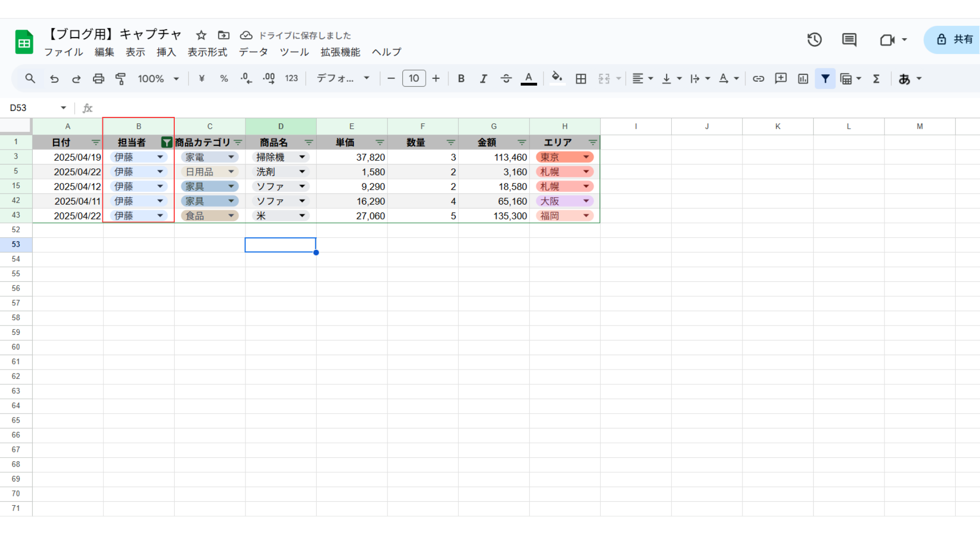Screen dimensions: 980x535
Task: Select the paint format roller icon
Action: point(120,79)
